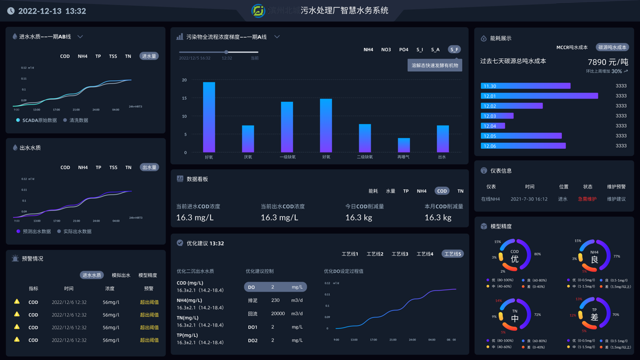
Task: Toggle 实际出水数据 legend series
Action: tap(74, 231)
